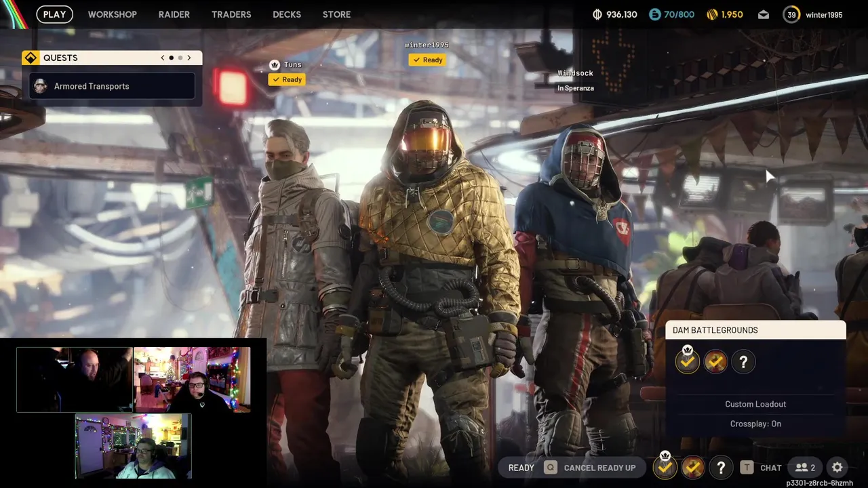Click the In Speranza status label

(576, 88)
